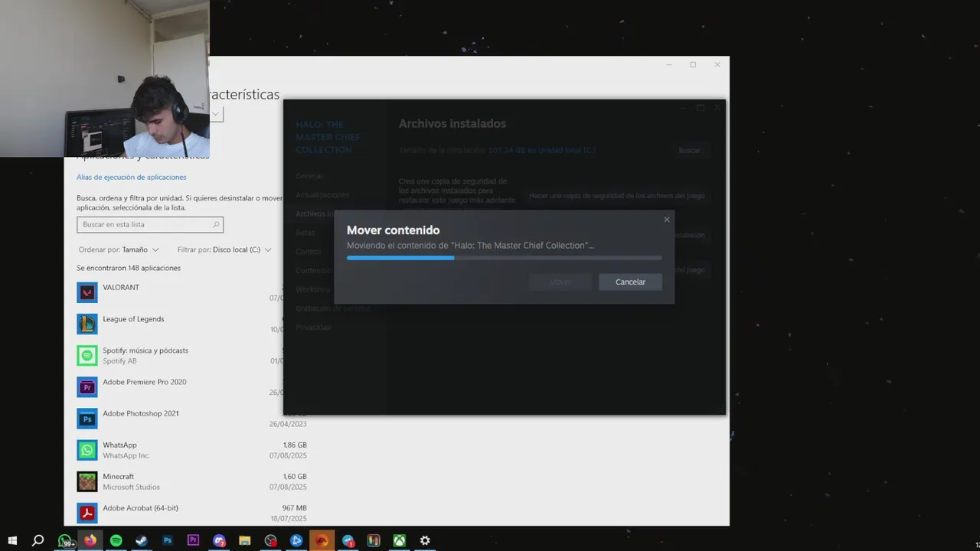Image resolution: width=980 pixels, height=551 pixels.
Task: Click the 'VALORANT' app name in the list
Action: (121, 288)
